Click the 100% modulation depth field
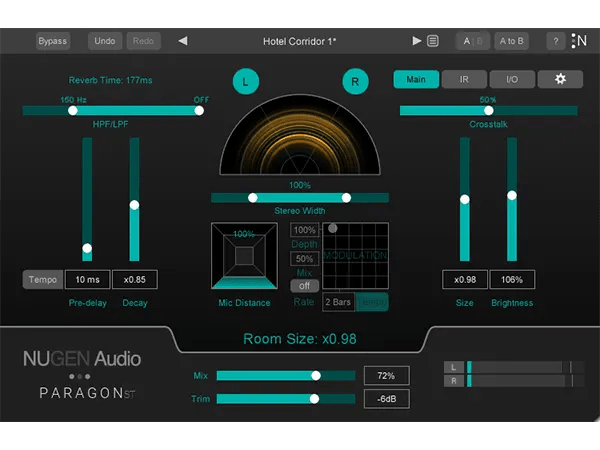The height and width of the screenshot is (450, 600). tap(304, 230)
